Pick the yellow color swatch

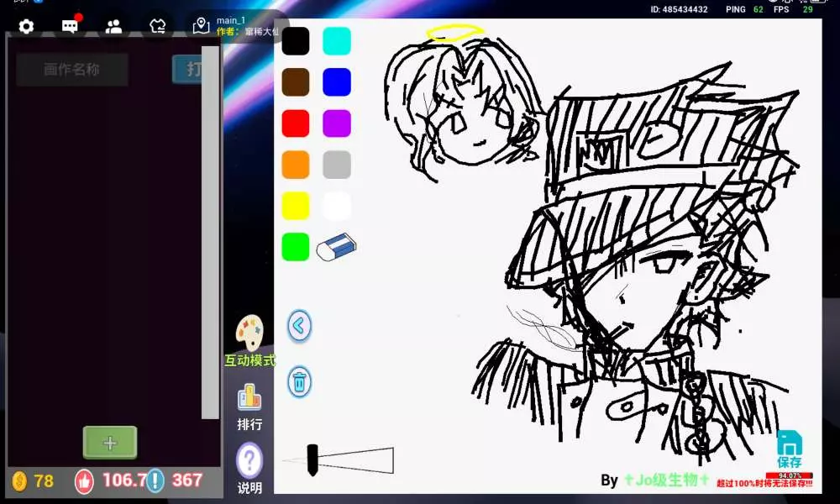(x=296, y=206)
